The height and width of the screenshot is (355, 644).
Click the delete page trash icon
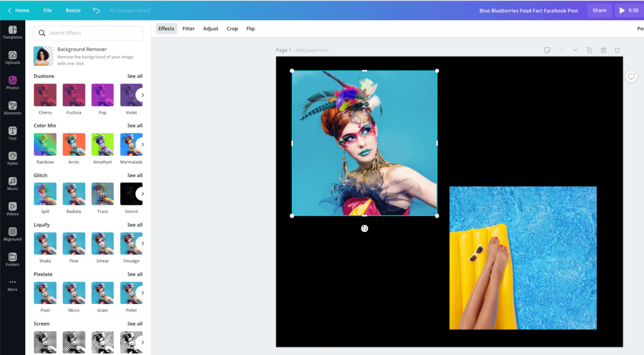point(603,50)
